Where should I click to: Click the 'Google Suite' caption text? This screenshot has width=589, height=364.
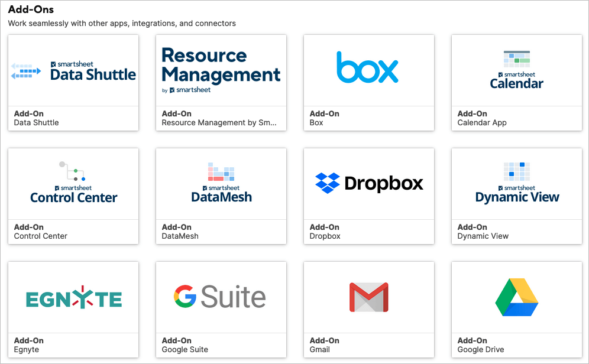coord(185,350)
